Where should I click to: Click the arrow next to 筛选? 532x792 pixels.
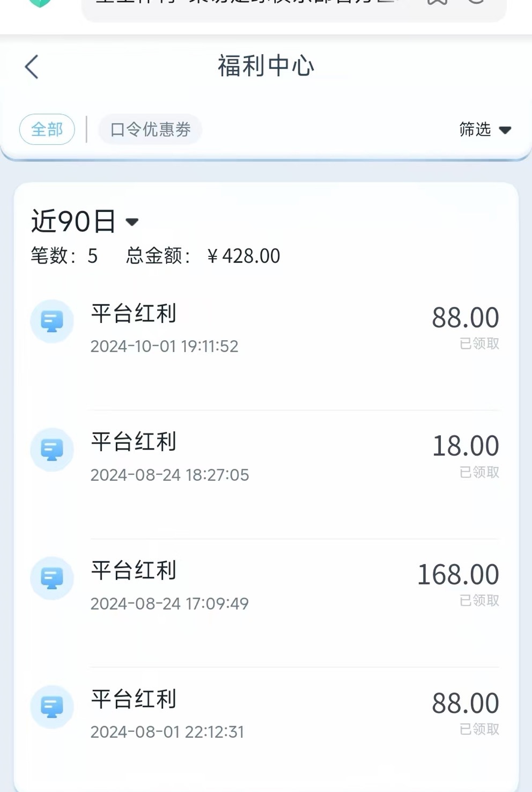click(x=505, y=130)
